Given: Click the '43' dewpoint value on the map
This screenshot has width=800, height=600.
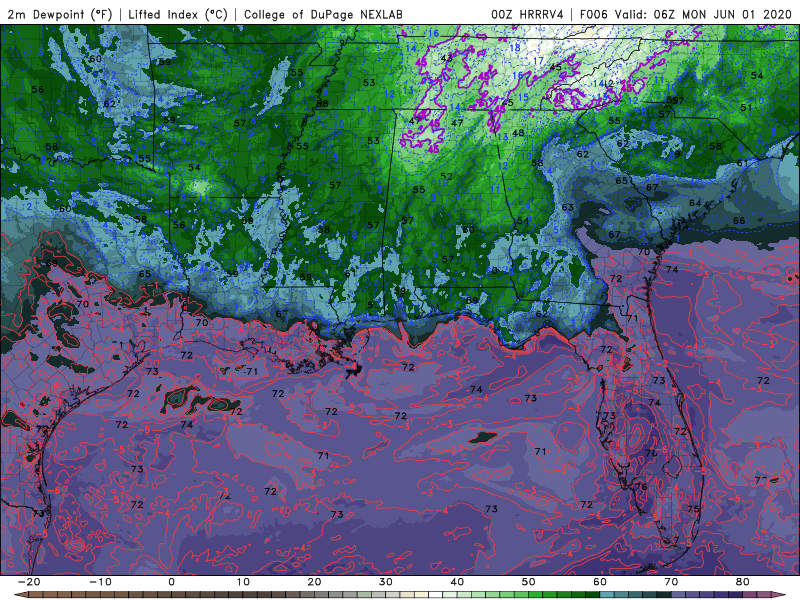Looking at the screenshot, I should click(x=446, y=58).
